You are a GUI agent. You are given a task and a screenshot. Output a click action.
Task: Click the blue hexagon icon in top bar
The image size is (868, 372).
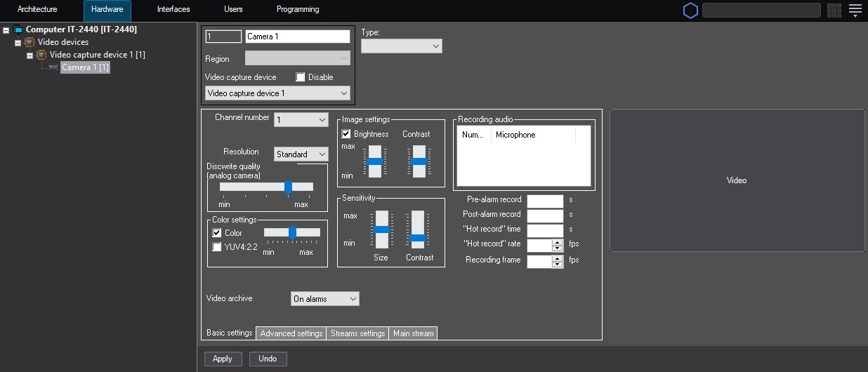tap(691, 10)
